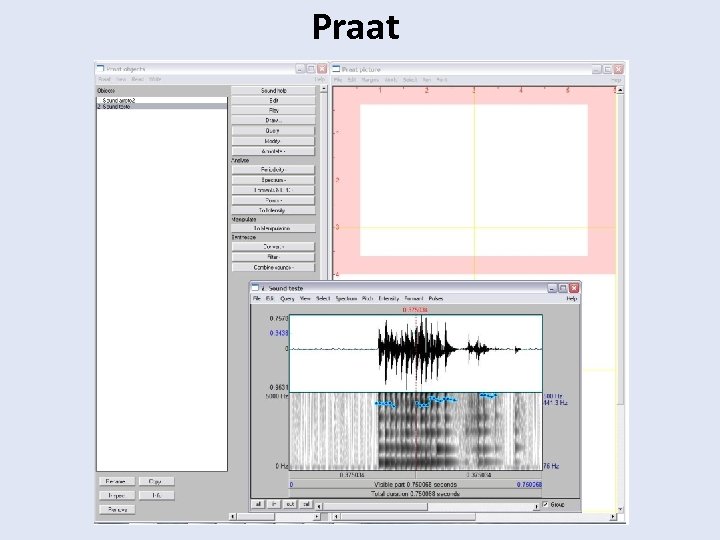The image size is (720, 540).
Task: Click the Praat picture window title icon
Action: click(x=336, y=69)
